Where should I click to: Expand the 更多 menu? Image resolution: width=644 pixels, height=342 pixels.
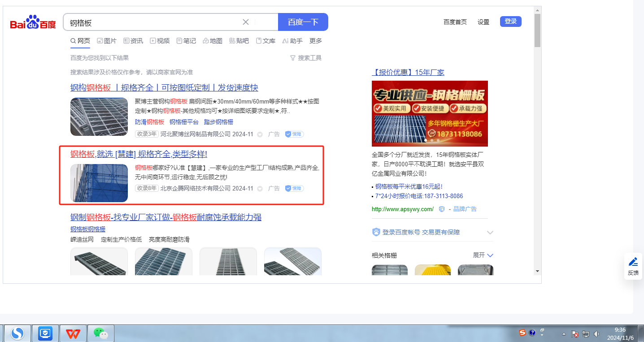pos(316,41)
